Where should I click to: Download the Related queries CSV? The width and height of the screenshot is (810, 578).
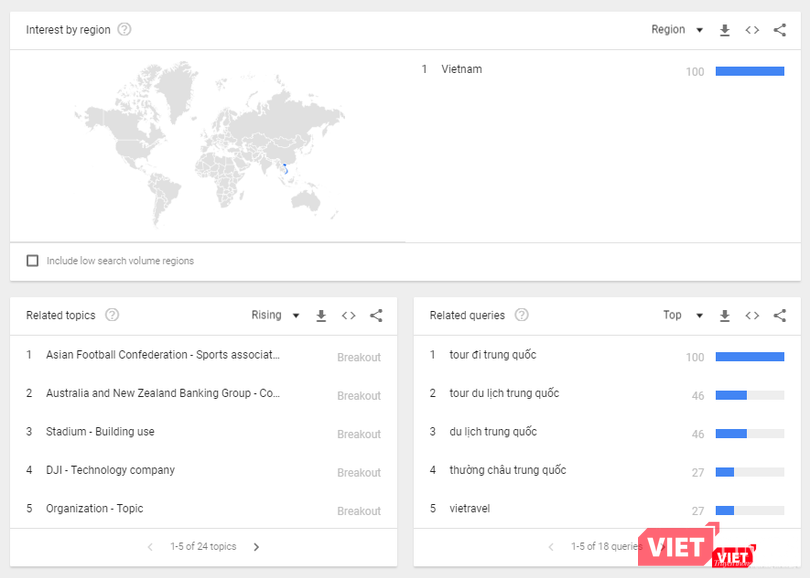point(725,316)
